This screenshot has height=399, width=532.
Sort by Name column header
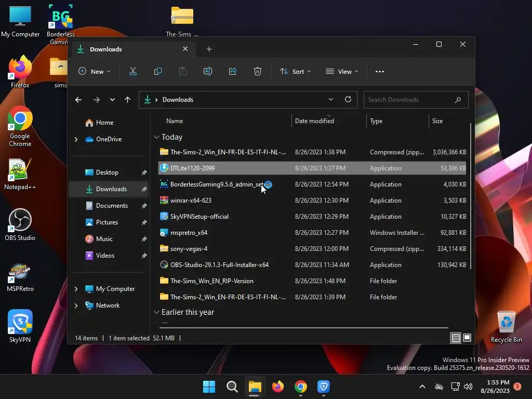[x=224, y=121]
